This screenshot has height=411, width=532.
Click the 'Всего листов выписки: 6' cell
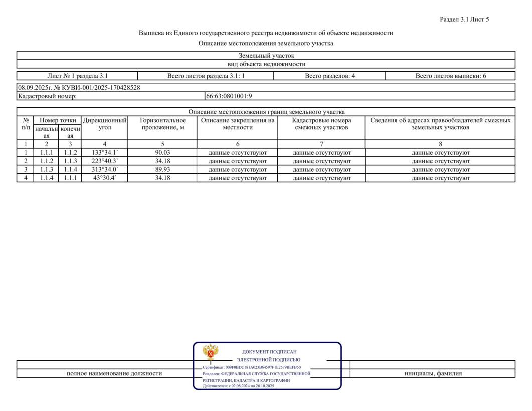tap(450, 76)
